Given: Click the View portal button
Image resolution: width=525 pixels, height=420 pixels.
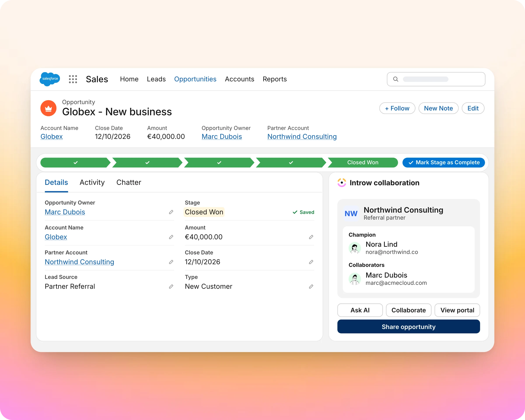Looking at the screenshot, I should (x=457, y=310).
